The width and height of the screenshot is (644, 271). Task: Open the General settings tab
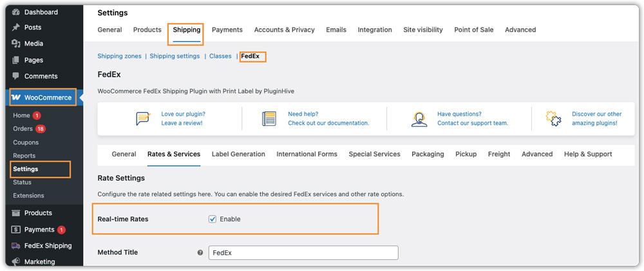click(109, 30)
